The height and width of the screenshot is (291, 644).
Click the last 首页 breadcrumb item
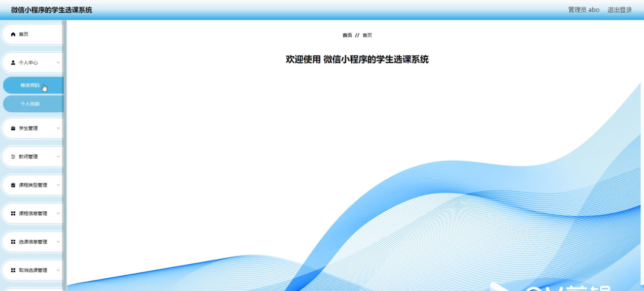[x=367, y=36]
